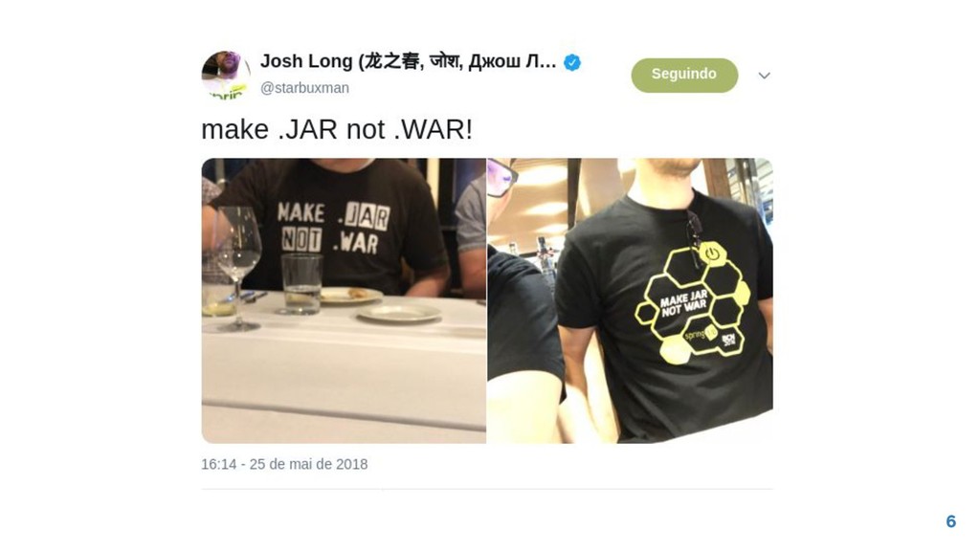Click the empty white plate on table
This screenshot has width=980, height=551.
399,313
